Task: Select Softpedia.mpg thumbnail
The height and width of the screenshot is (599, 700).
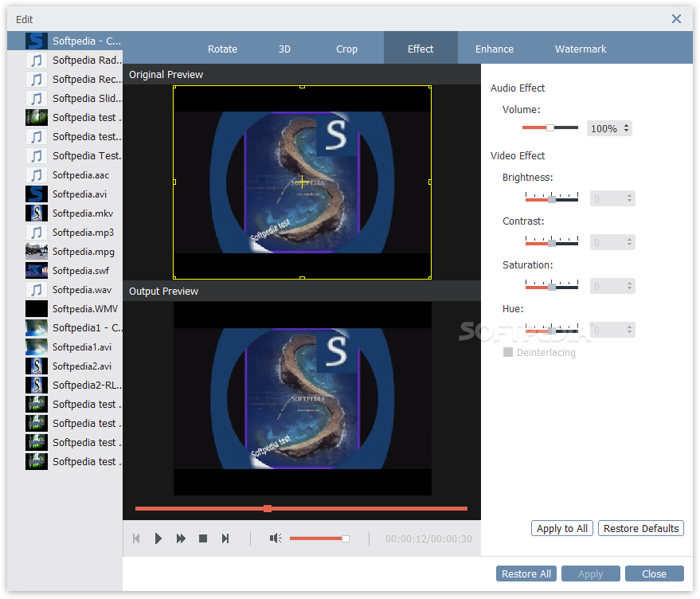Action: tap(36, 252)
